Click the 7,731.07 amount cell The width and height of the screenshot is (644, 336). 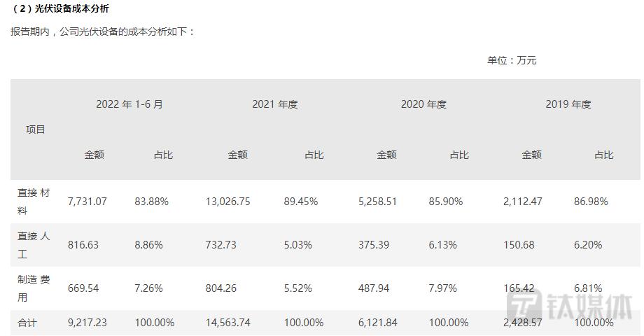click(87, 202)
